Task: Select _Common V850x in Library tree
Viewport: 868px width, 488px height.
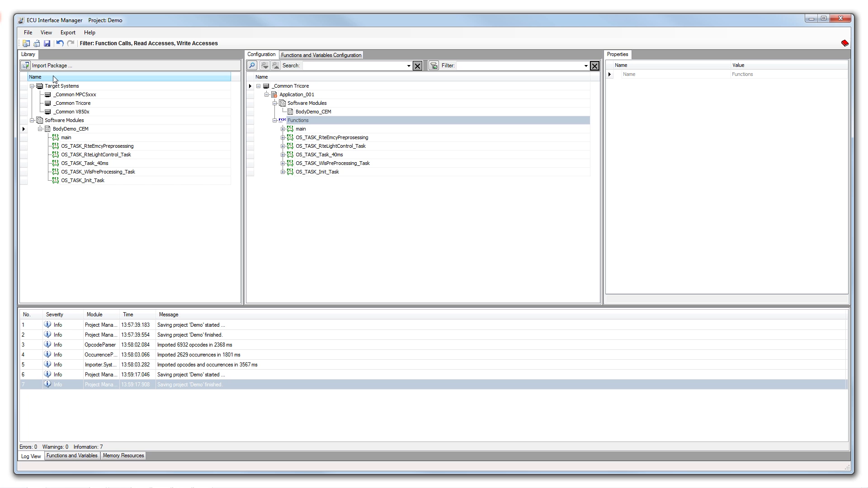Action: click(x=71, y=112)
